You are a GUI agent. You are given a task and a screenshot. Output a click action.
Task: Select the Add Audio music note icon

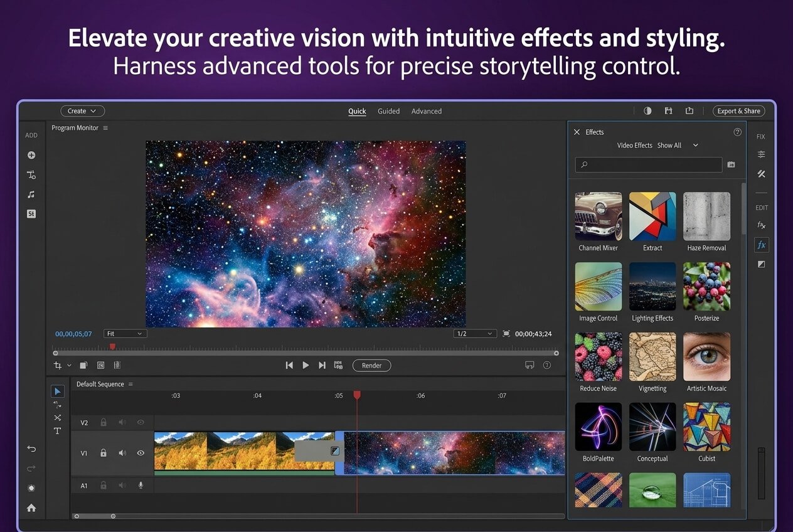pyautogui.click(x=31, y=194)
